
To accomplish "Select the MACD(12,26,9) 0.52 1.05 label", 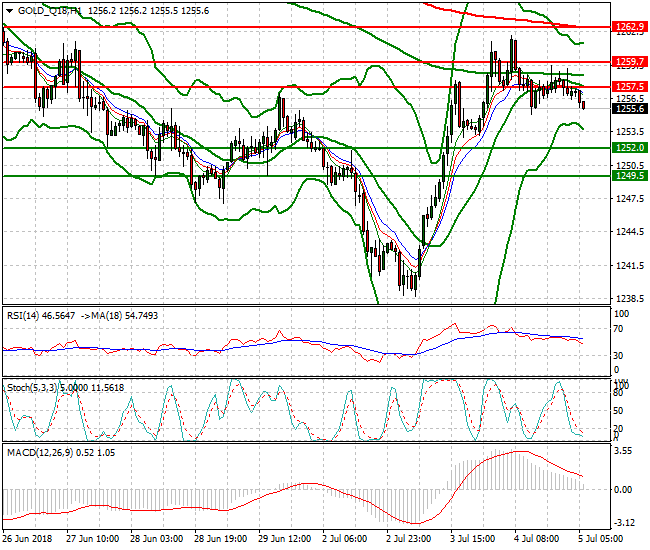I will [x=61, y=453].
